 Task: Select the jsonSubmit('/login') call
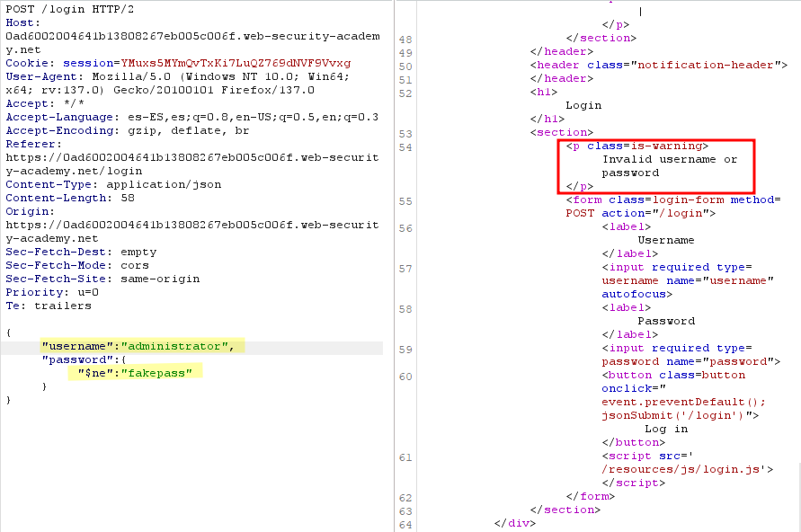tap(672, 415)
